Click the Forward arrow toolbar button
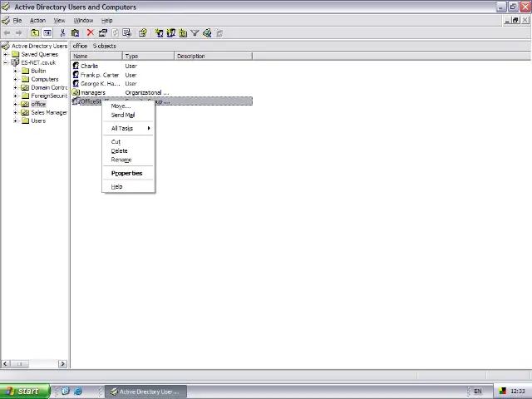Image resolution: width=532 pixels, height=399 pixels. pos(19,33)
